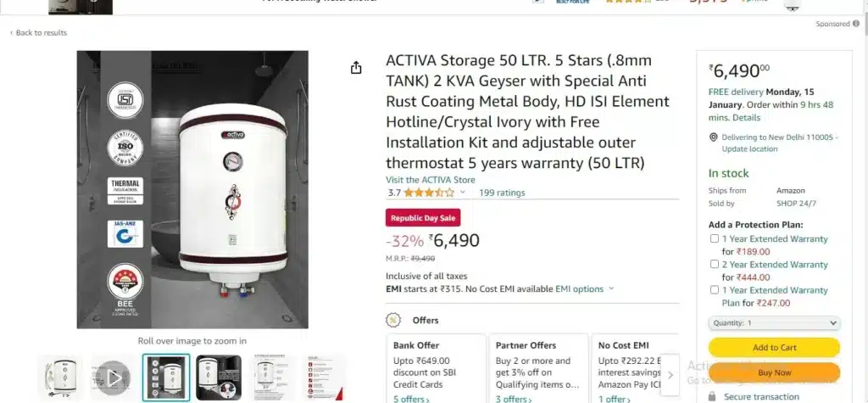
Task: Click next arrow in offers carousel
Action: [670, 375]
